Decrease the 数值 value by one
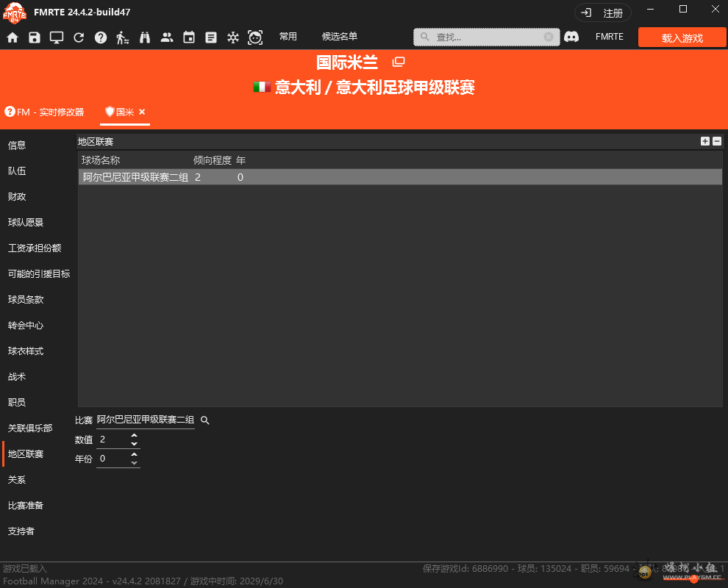Screen dimensions: 728x588 (x=134, y=444)
